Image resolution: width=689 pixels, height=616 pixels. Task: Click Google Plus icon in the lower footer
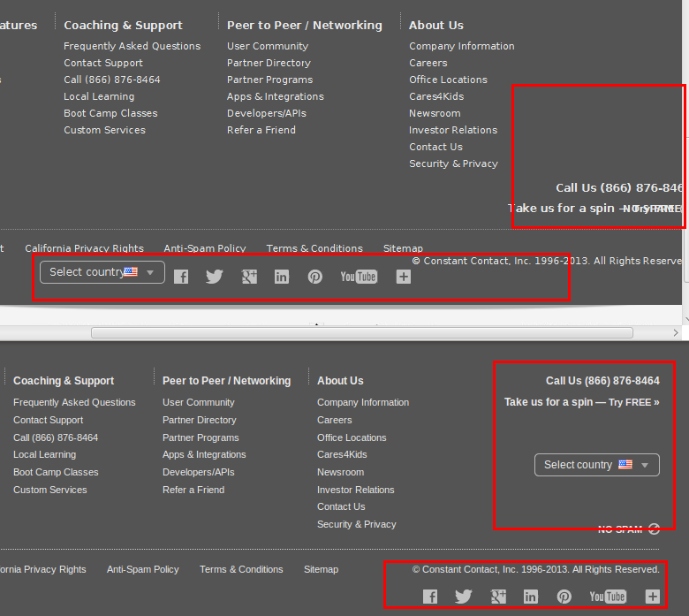498,597
